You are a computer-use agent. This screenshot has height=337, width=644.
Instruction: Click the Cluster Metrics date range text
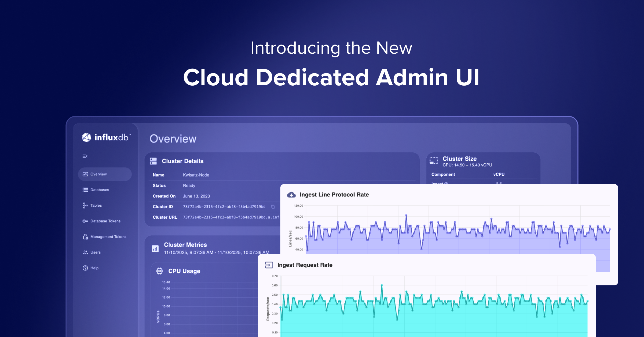click(216, 252)
